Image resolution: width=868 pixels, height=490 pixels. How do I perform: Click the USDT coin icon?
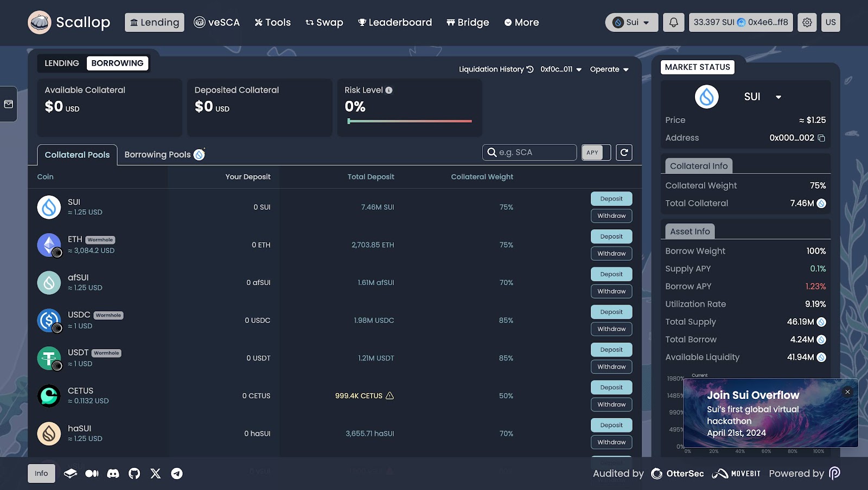click(x=49, y=358)
